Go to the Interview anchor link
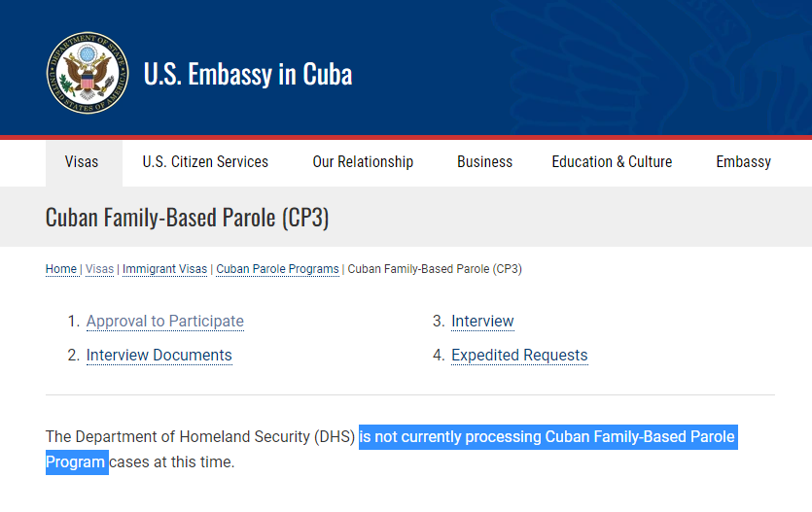The width and height of the screenshot is (812, 512). 482,322
